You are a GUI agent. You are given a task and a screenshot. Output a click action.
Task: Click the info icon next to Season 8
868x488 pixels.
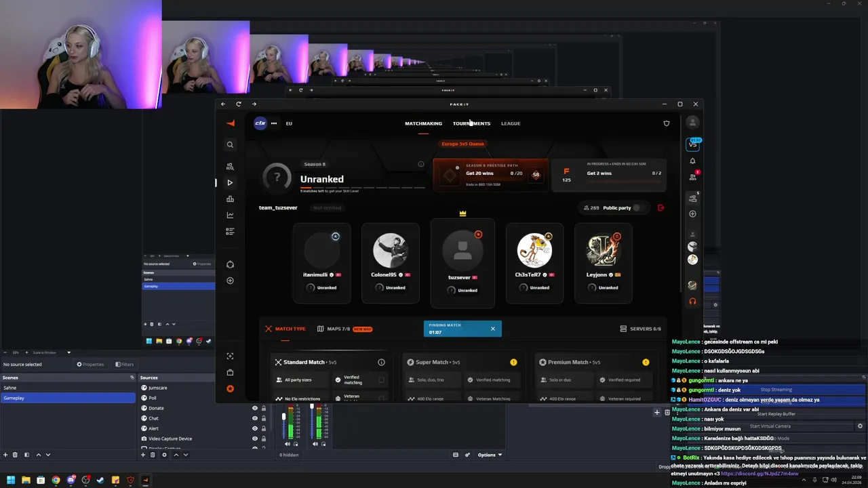pos(421,164)
